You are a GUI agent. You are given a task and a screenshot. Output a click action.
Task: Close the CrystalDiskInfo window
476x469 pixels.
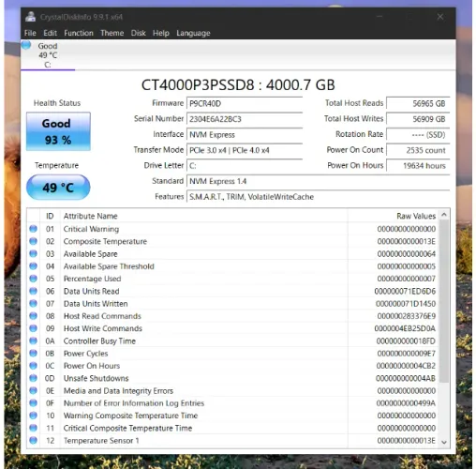pos(440,17)
